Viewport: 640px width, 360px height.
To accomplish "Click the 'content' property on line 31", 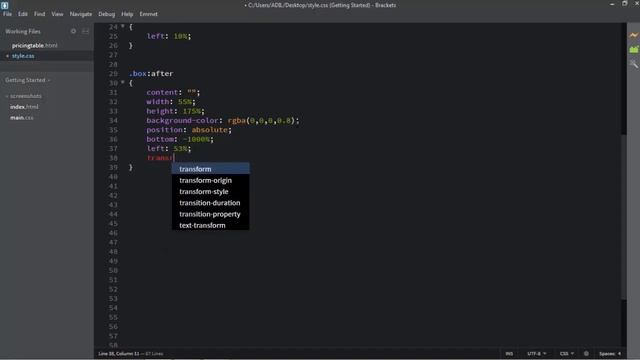I will click(x=162, y=92).
